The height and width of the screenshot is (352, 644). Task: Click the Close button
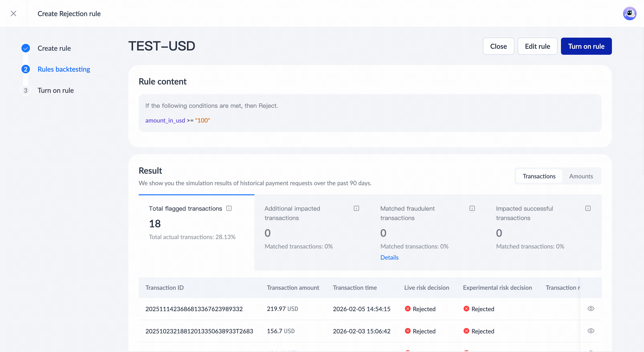pos(498,46)
